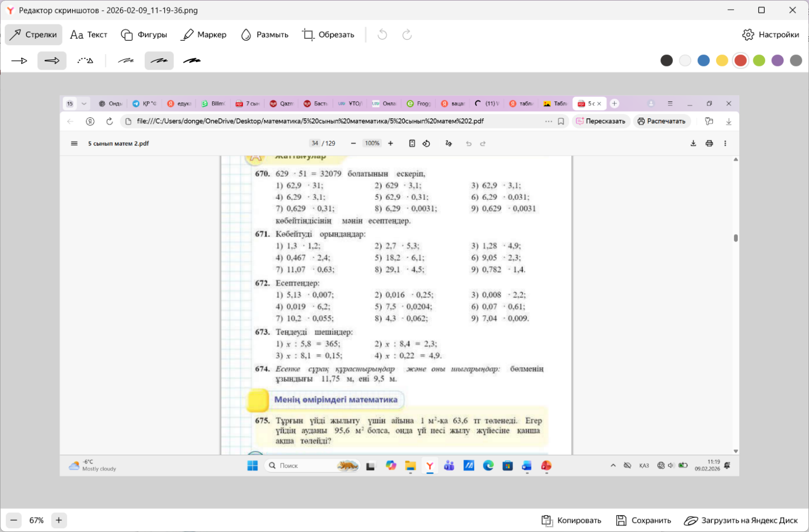Click the PDF zoom-in plus in the capture

[390, 144]
